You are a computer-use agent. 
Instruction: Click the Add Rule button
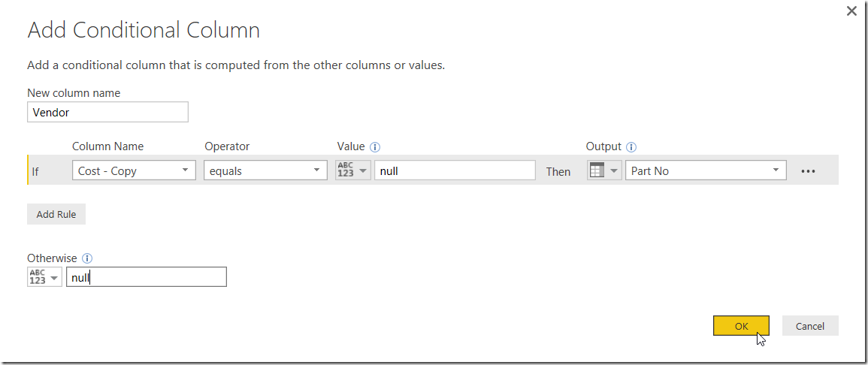click(56, 215)
